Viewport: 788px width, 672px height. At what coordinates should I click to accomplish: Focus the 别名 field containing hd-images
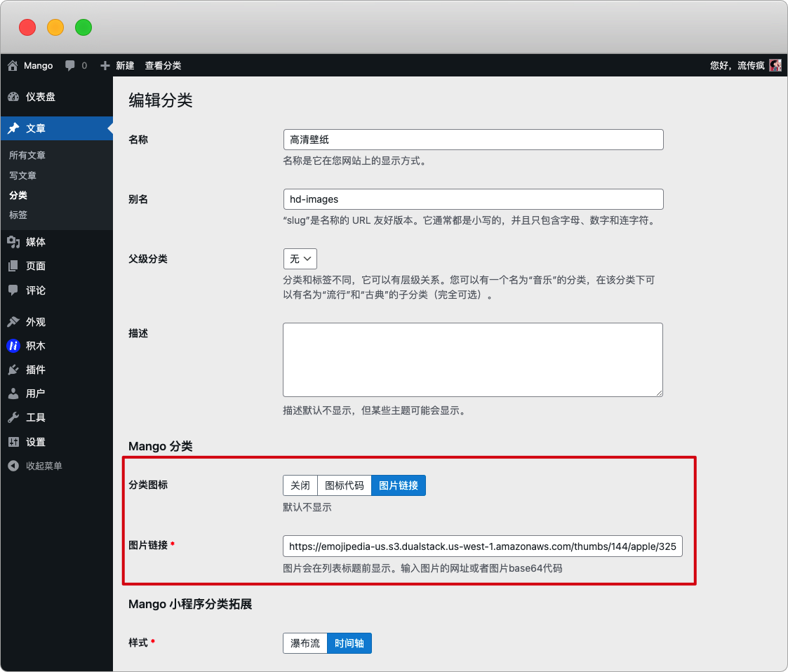[474, 199]
